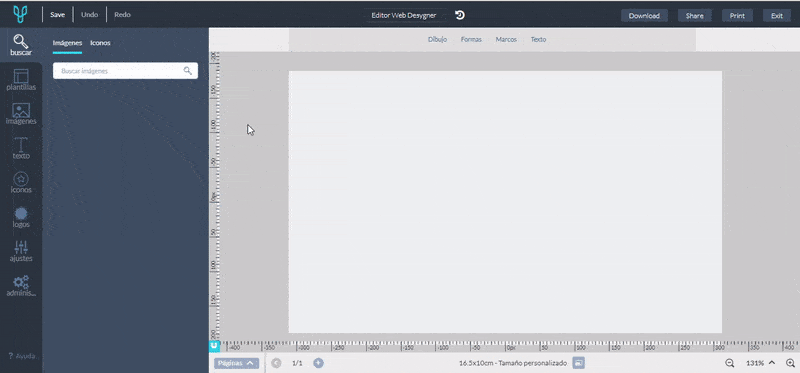Open the plantillas templates panel

point(21,80)
